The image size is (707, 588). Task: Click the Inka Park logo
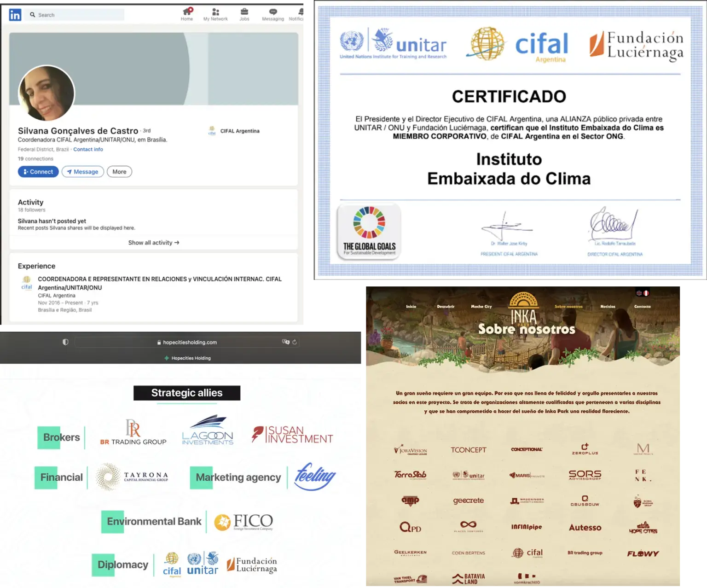click(523, 309)
